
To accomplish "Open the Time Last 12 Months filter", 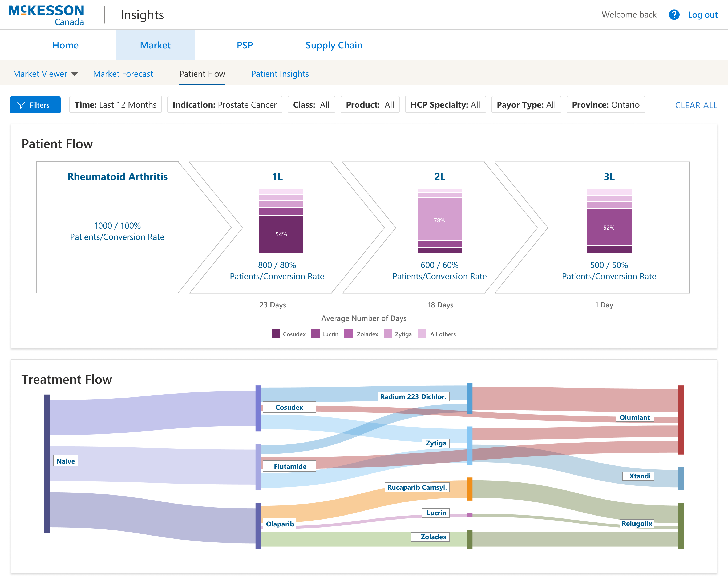I will [x=115, y=105].
